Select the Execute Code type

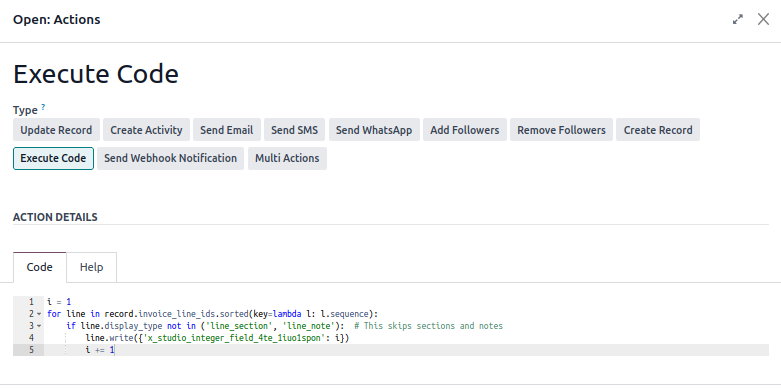click(53, 158)
